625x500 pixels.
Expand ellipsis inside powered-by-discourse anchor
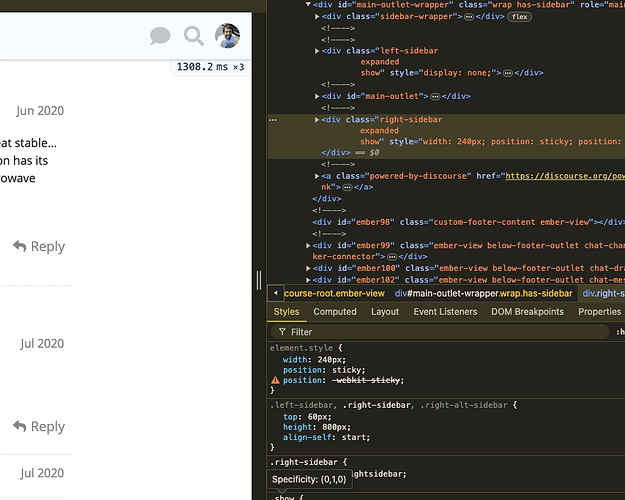coord(348,187)
